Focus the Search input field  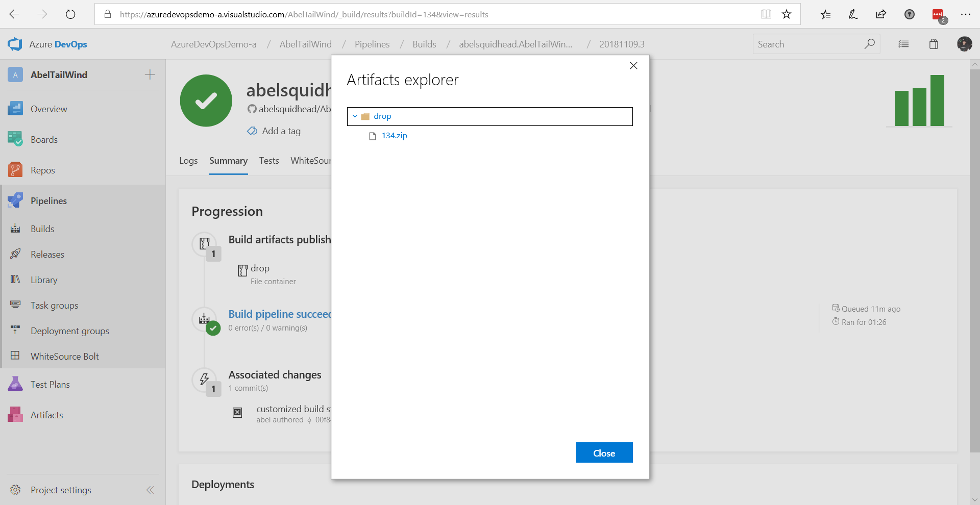[809, 44]
